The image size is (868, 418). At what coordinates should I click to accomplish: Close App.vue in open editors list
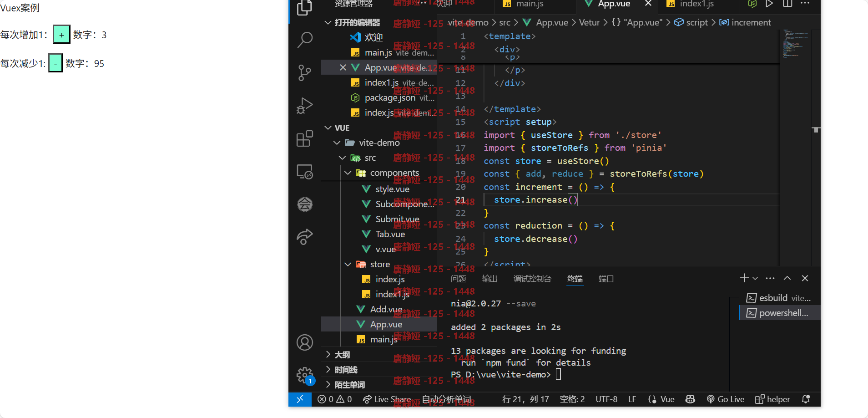pos(343,67)
